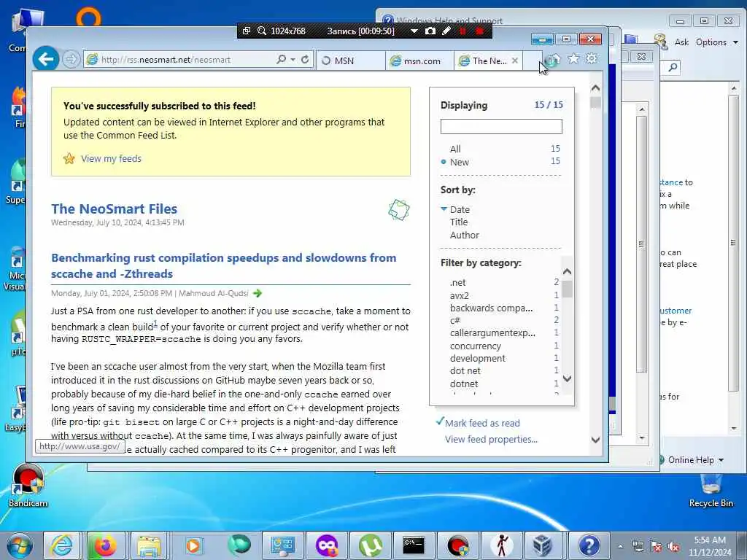The height and width of the screenshot is (560, 747).
Task: Click the category list scroll-down arrow
Action: pyautogui.click(x=567, y=379)
